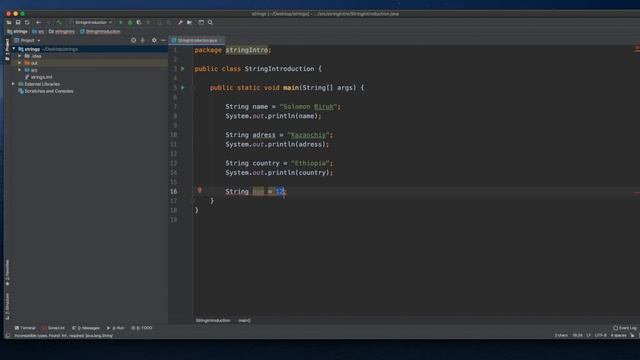The image size is (640, 360).
Task: Click the locate/scroll-from-source target icon
Action: [x=133, y=40]
